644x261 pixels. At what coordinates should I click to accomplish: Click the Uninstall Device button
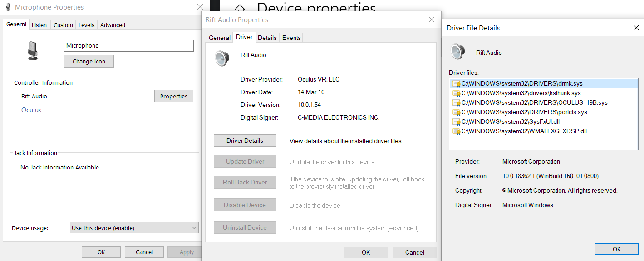(245, 227)
